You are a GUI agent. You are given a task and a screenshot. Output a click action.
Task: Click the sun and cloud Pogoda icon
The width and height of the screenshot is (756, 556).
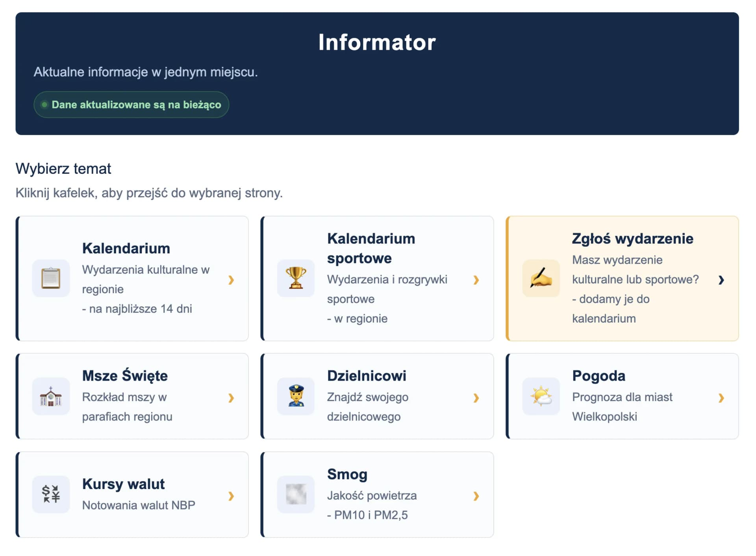pyautogui.click(x=541, y=396)
